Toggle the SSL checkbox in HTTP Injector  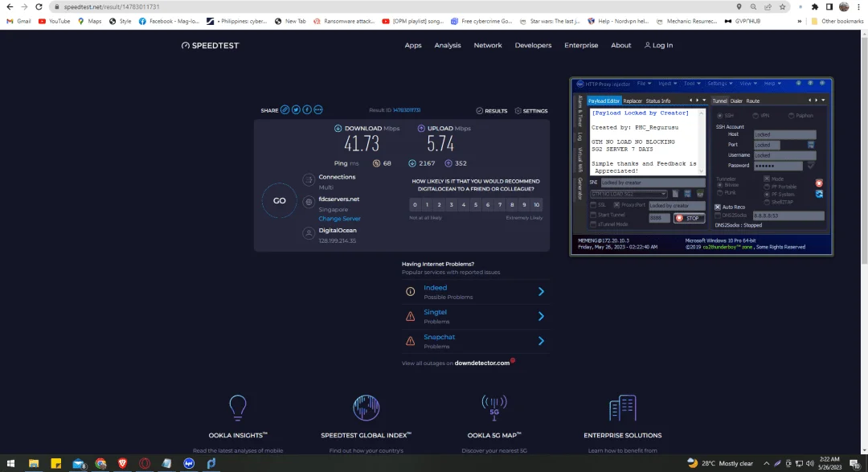pos(593,205)
